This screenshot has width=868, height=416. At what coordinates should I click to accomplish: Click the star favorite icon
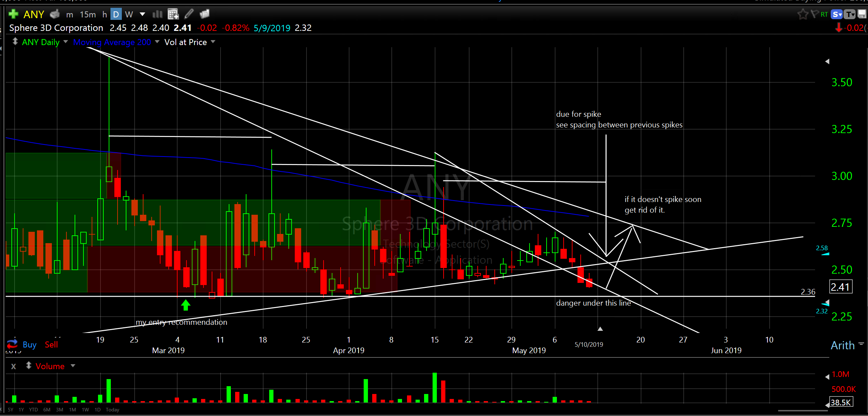tap(803, 14)
